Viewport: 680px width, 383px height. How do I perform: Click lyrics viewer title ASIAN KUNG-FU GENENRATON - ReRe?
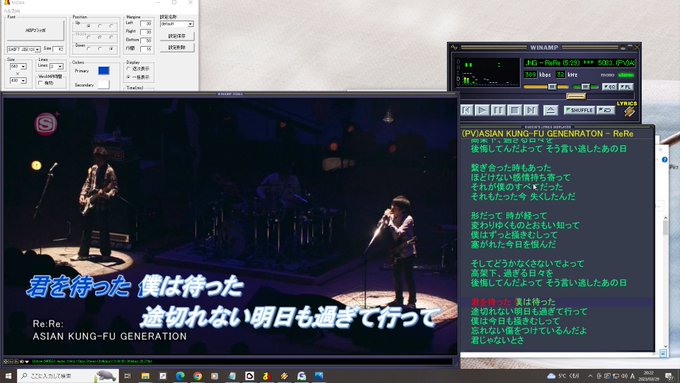pos(547,134)
